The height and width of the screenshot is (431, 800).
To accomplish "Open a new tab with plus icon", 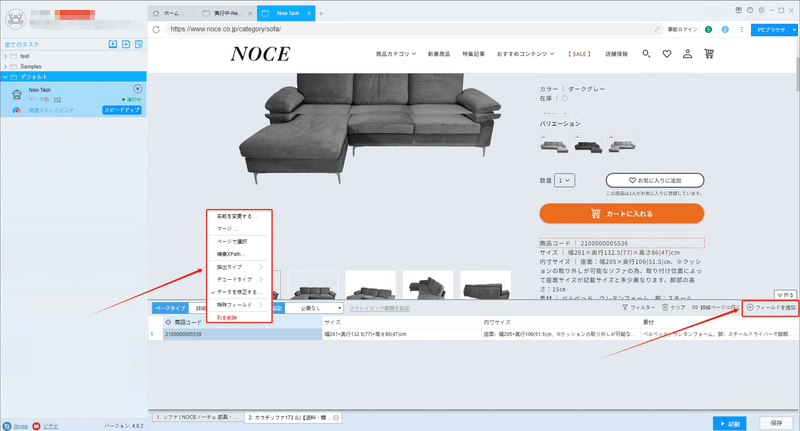I will click(321, 13).
